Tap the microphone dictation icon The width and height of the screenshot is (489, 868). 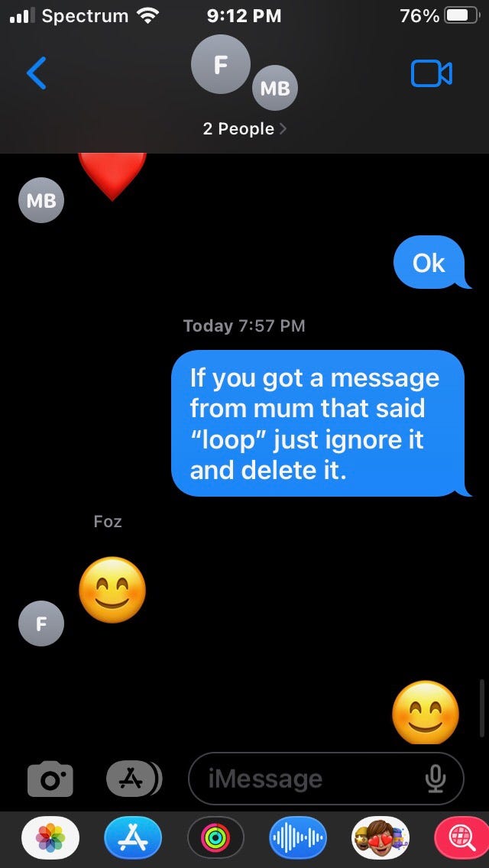[x=435, y=779]
